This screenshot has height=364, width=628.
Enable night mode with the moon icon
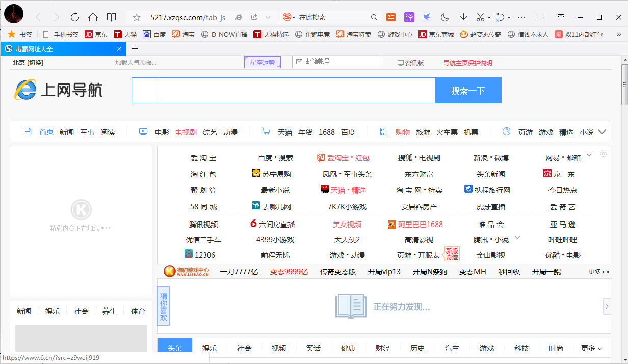(x=444, y=17)
